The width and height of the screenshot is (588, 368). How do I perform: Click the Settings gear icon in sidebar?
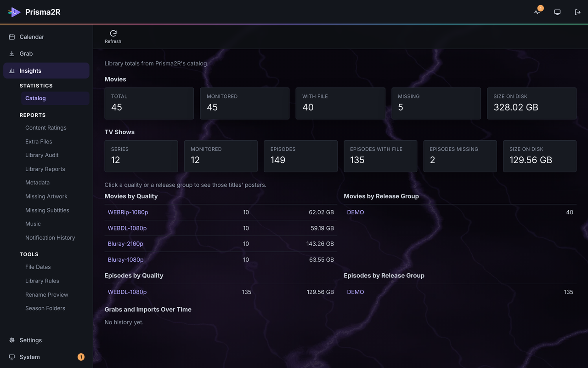coord(12,340)
